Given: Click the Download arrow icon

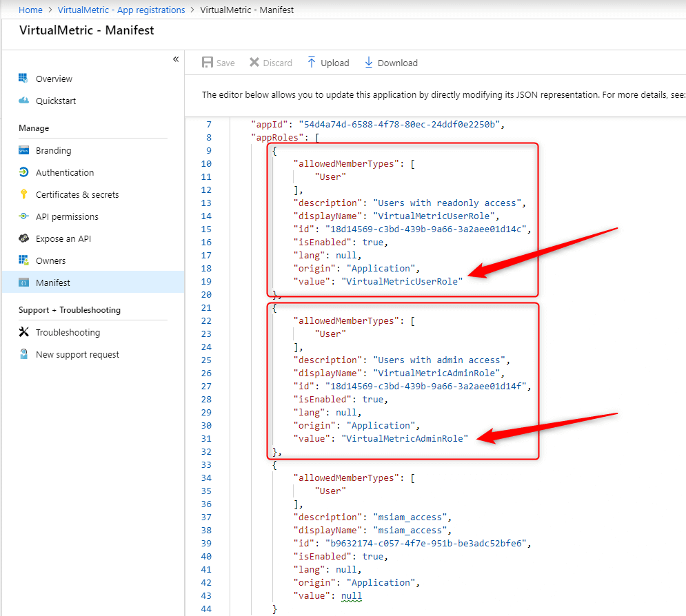Looking at the screenshot, I should tap(368, 63).
